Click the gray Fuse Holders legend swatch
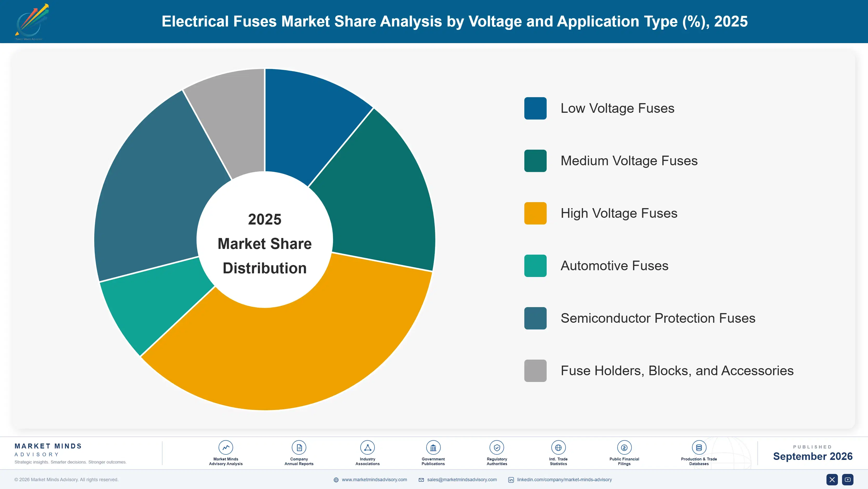This screenshot has width=868, height=489. pyautogui.click(x=535, y=371)
